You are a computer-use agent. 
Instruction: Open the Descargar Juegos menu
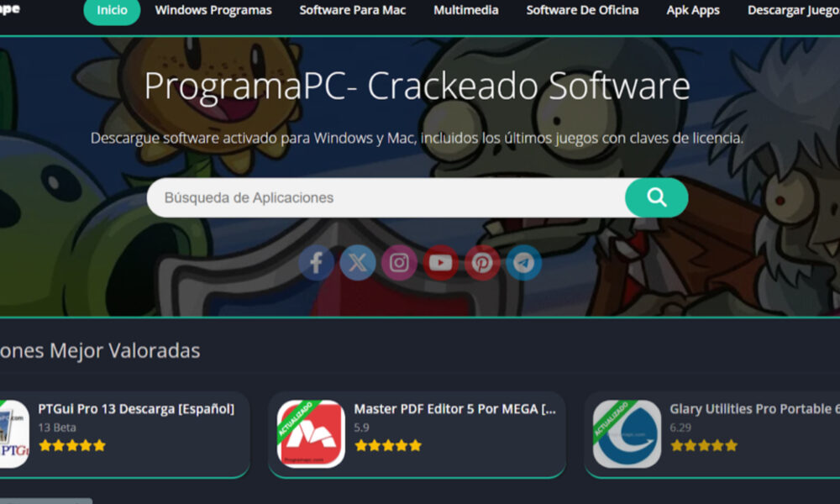(x=794, y=10)
